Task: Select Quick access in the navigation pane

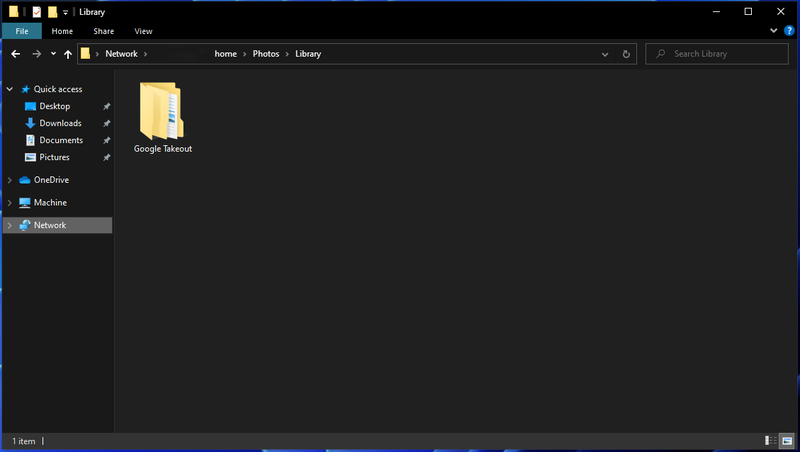Action: coord(58,89)
